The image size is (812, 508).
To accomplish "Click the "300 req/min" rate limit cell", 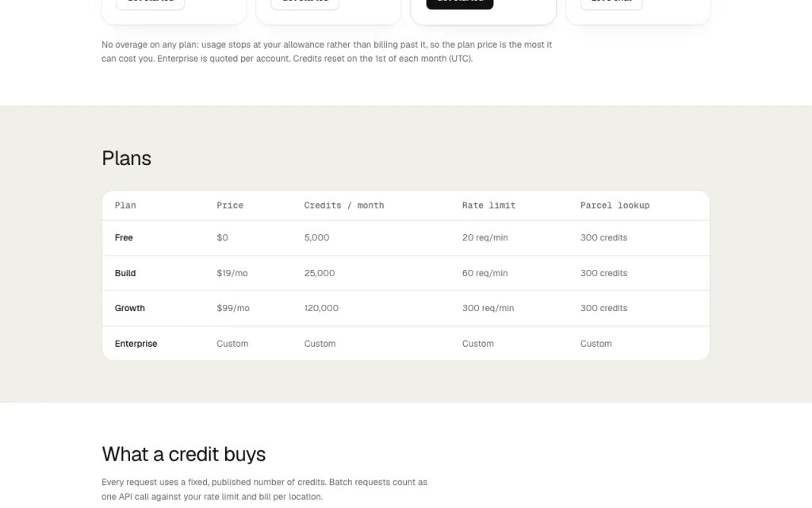I will click(x=488, y=308).
